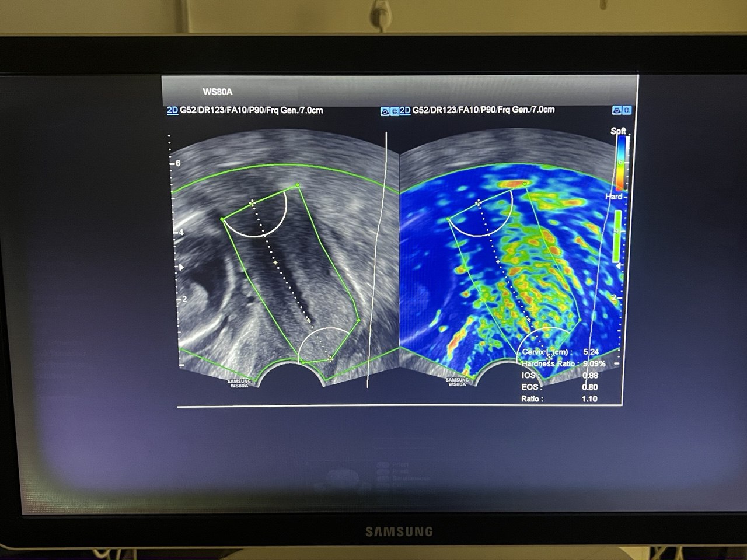This screenshot has height=560, width=747.
Task: Click the Soft-to-Hard elasticity color bar
Action: click(622, 162)
